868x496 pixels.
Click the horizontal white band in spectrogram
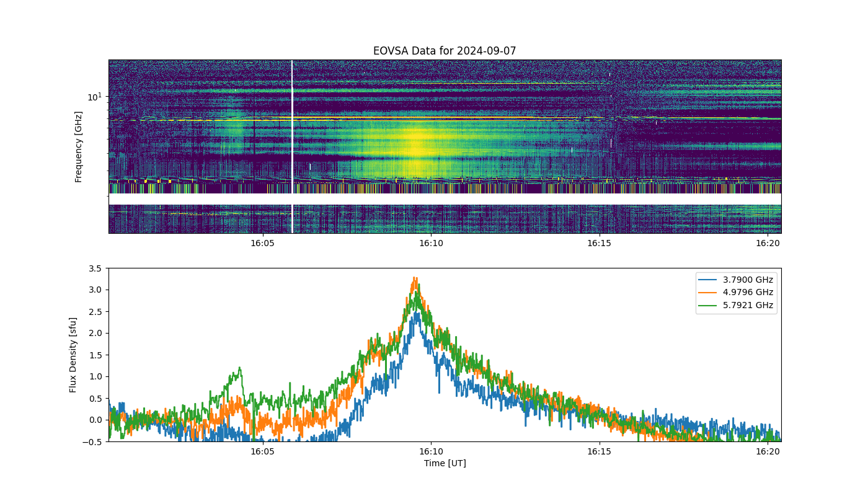click(445, 199)
